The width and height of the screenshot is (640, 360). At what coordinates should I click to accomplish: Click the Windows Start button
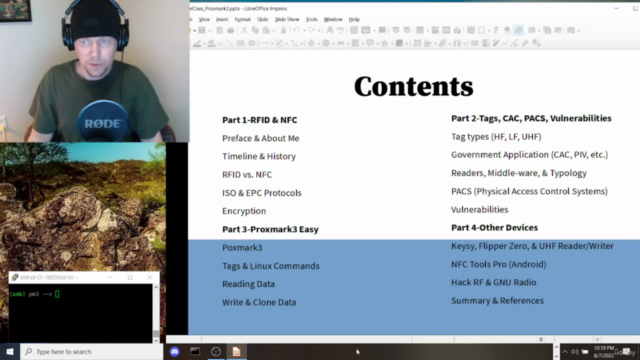click(10, 351)
